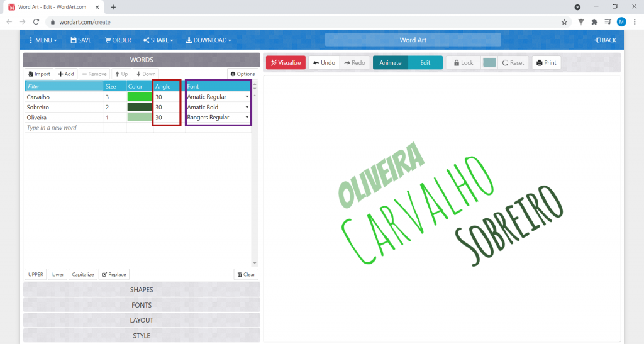The image size is (644, 344).
Task: Open dark green color swatch for Sobreiro
Action: [140, 107]
